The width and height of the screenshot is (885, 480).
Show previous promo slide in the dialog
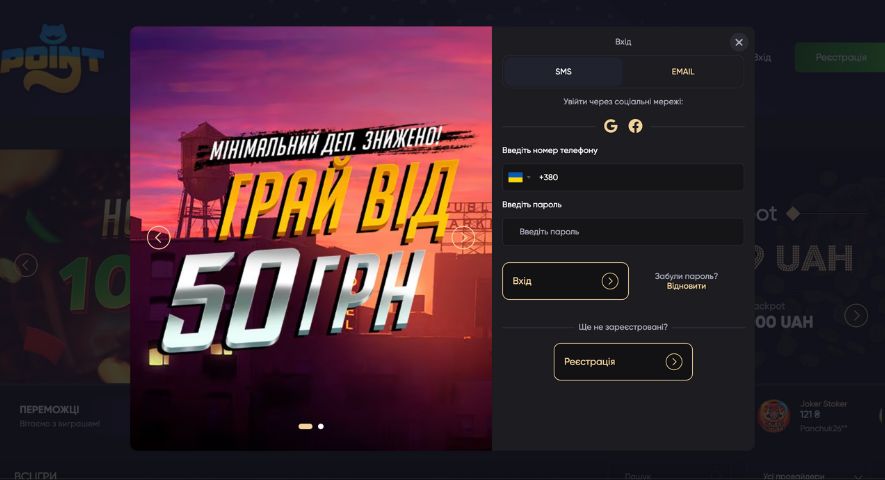click(159, 238)
